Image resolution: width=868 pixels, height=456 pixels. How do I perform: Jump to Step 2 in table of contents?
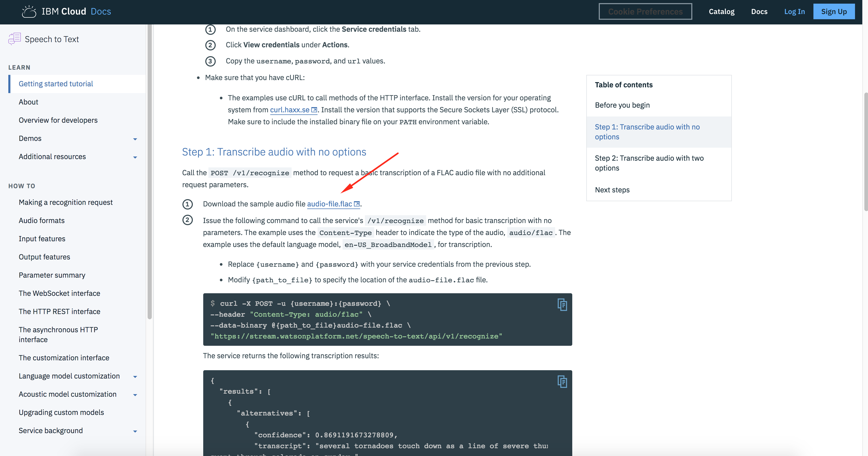point(649,163)
